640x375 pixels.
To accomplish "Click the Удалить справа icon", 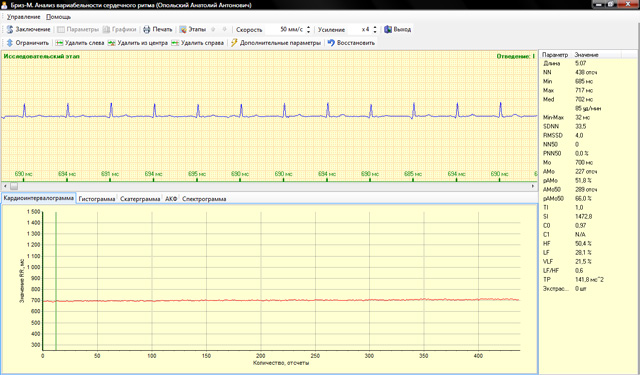I will (x=175, y=42).
